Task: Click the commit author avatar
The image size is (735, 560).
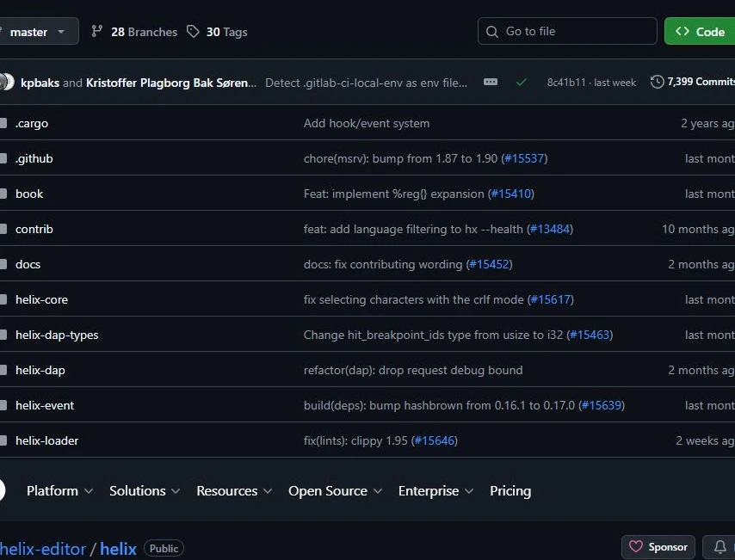Action: pyautogui.click(x=8, y=82)
